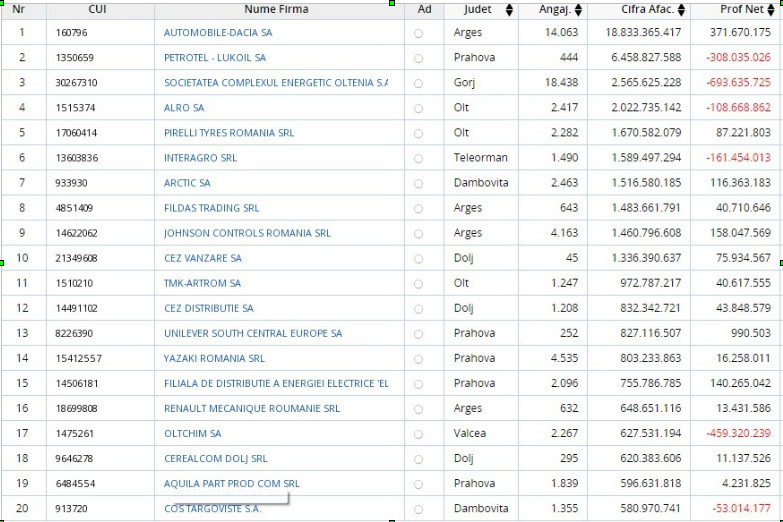Sort by Prof Net using arrow icon
Viewport: 783px width, 522px height.
click(771, 10)
